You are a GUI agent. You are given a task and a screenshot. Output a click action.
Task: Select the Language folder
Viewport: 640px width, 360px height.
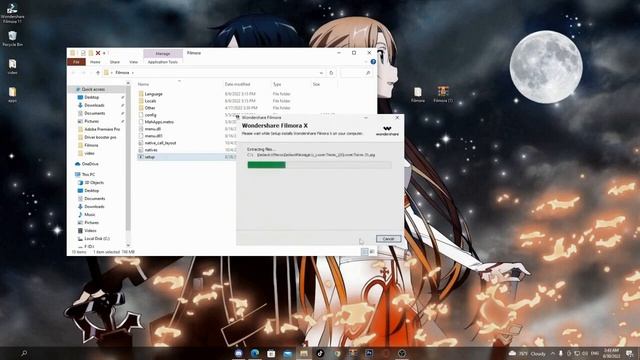[x=153, y=94]
